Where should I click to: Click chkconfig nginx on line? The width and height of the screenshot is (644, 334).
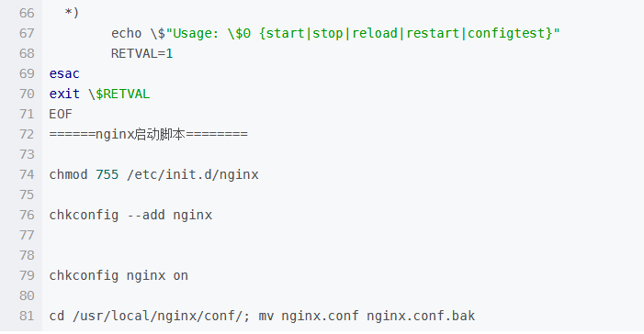[119, 276]
